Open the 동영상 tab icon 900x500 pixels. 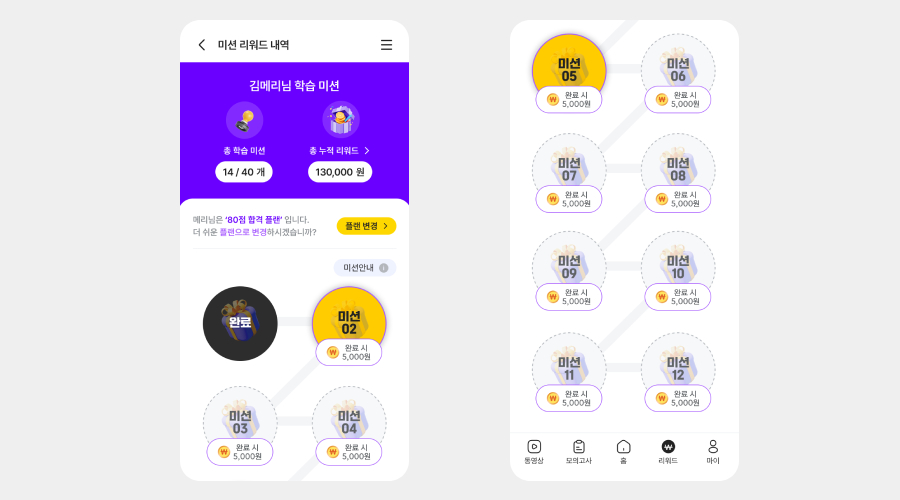coord(534,447)
